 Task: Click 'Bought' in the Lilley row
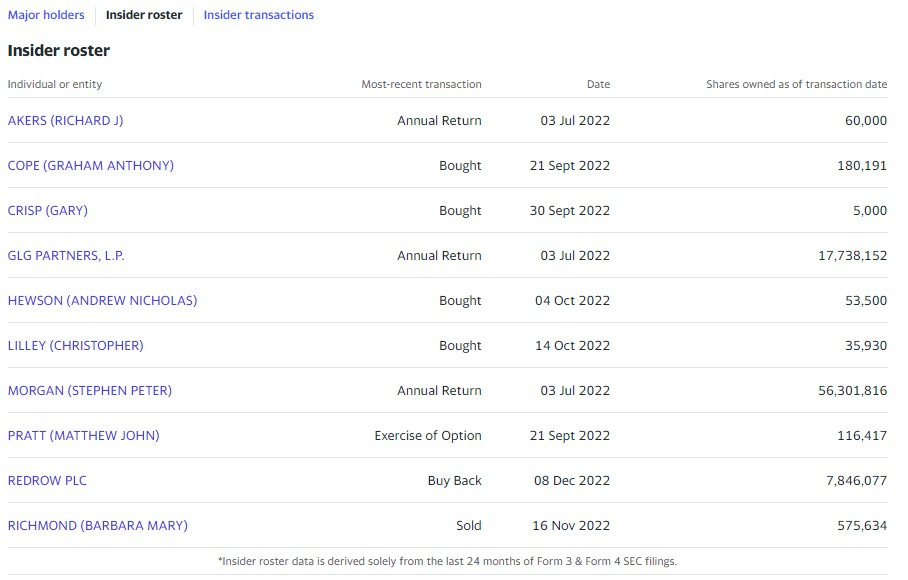coord(460,346)
